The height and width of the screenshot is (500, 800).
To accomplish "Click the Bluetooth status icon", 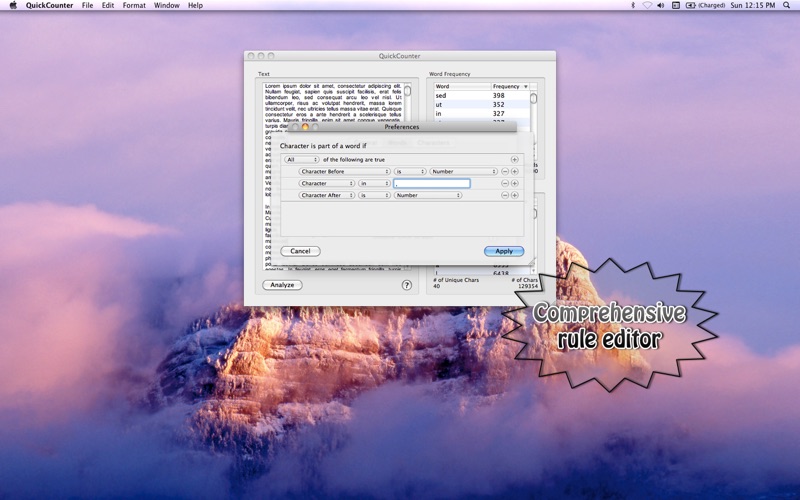I will tap(633, 5).
